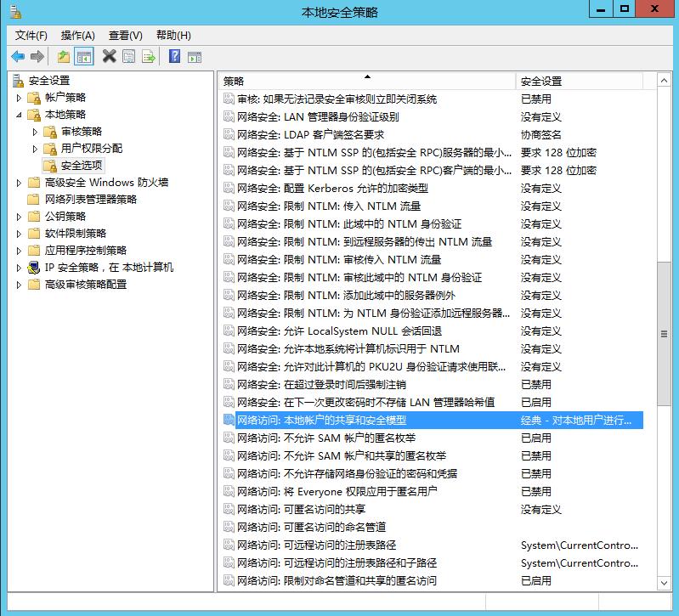
Task: Toggle the Show/Hide console tree icon
Action: (x=84, y=57)
